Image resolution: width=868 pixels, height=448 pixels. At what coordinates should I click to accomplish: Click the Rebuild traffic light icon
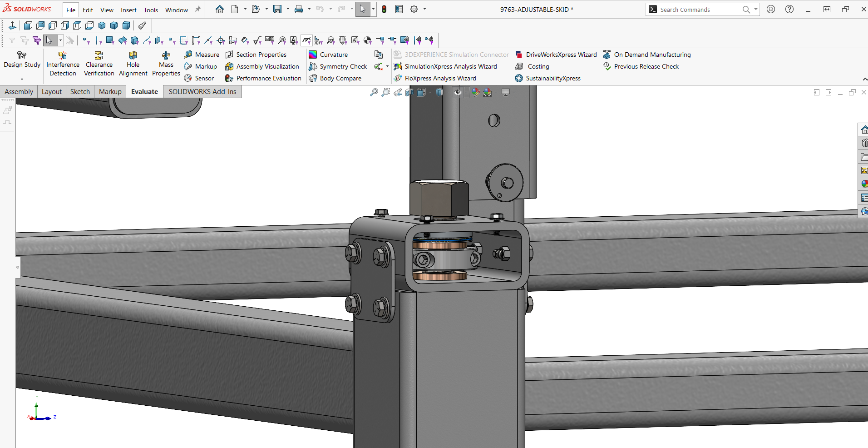(x=384, y=9)
